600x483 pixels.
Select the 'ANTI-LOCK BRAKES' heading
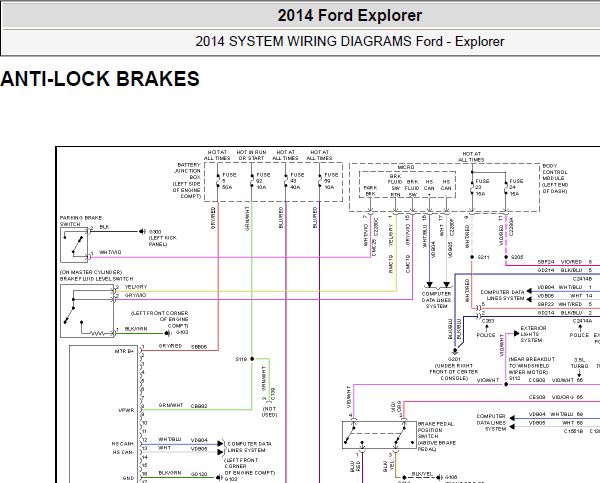pos(100,79)
